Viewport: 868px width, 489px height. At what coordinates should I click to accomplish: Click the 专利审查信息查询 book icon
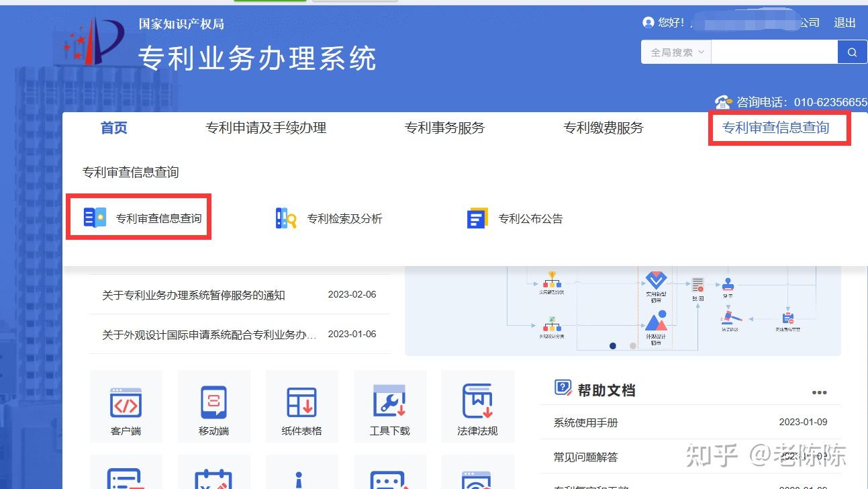(95, 218)
